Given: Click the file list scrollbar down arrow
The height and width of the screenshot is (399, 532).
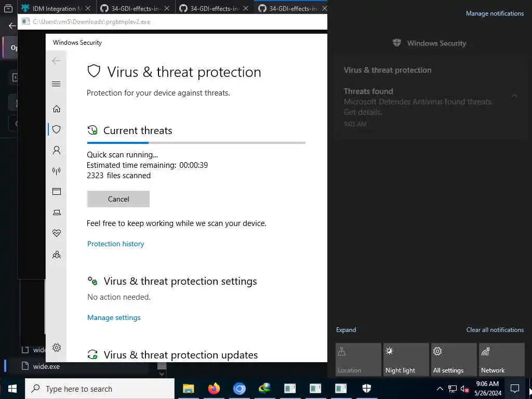Looking at the screenshot, I should [x=162, y=374].
